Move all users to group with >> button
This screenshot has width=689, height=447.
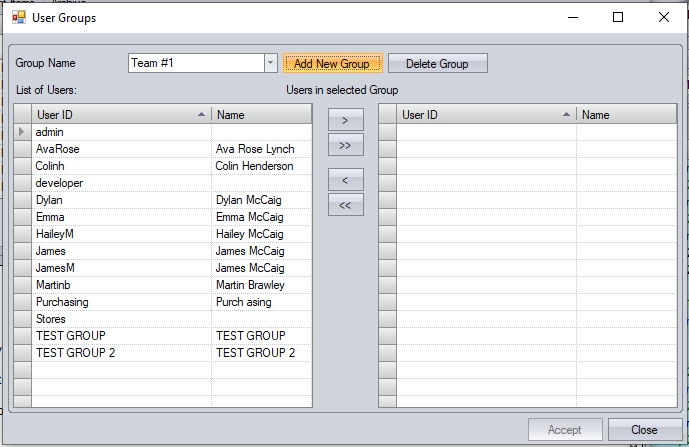point(345,145)
